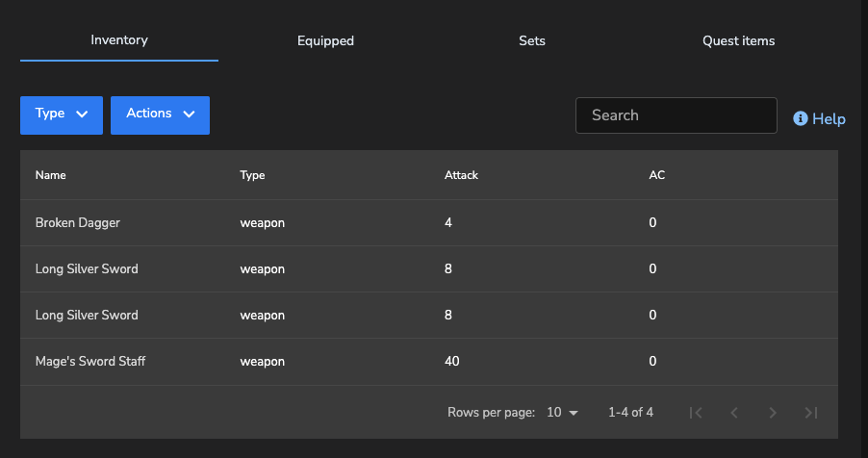The image size is (868, 458).
Task: Click weapon type in Mage's Sword Staff row
Action: (x=263, y=362)
